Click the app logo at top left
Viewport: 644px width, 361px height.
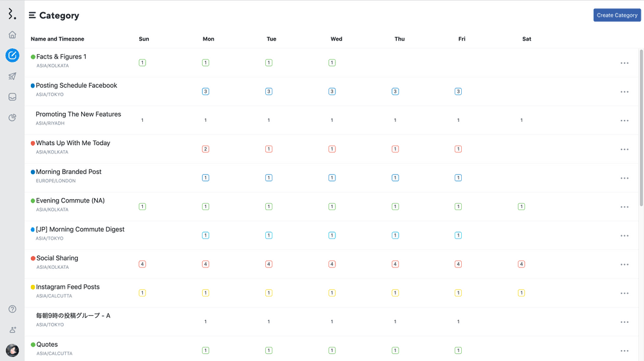point(12,14)
